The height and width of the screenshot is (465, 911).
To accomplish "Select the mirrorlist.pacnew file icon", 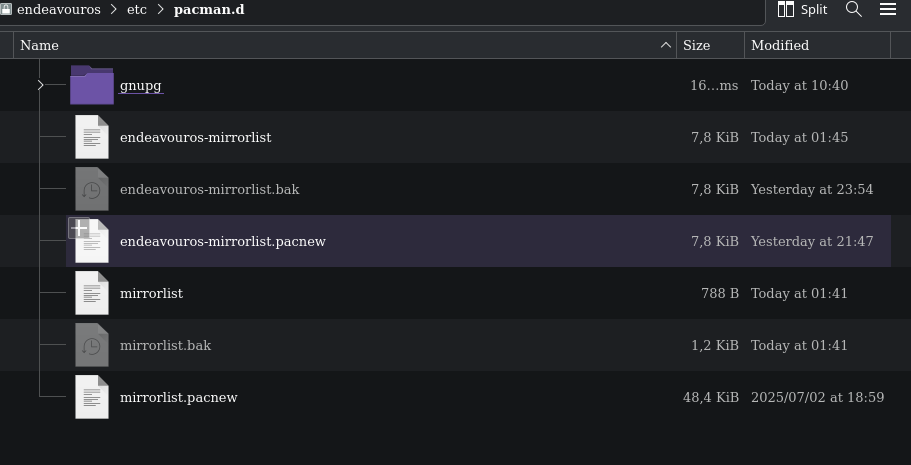I will pyautogui.click(x=92, y=397).
